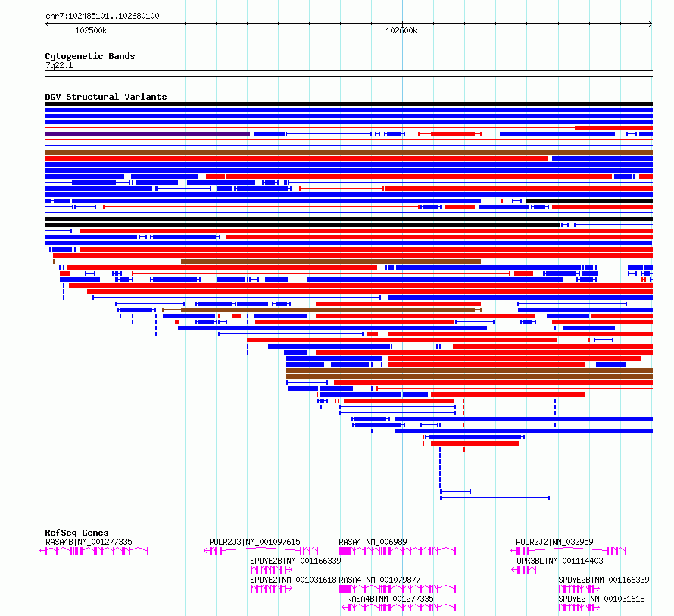674x616 pixels.
Task: Select the gene glyph under topmost RASA4B label
Action: [94, 551]
